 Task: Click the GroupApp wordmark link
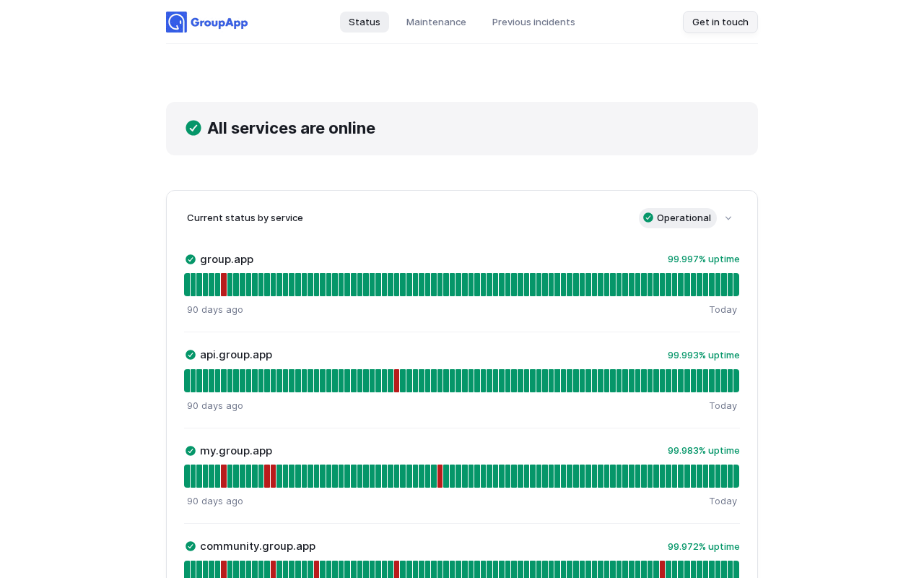[x=219, y=22]
